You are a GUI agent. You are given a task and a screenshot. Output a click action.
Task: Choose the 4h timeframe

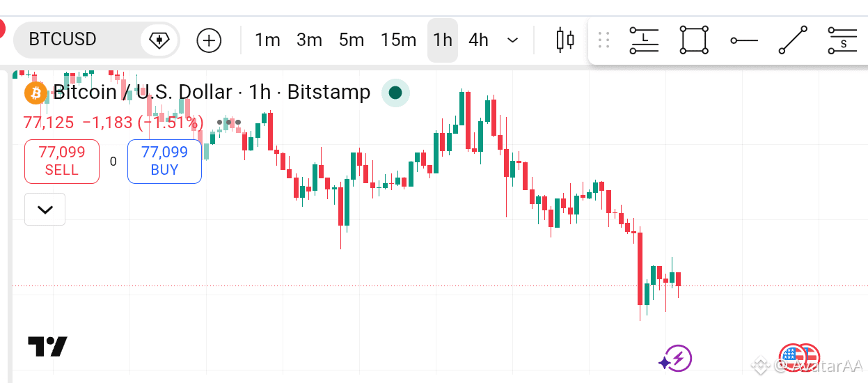tap(479, 40)
